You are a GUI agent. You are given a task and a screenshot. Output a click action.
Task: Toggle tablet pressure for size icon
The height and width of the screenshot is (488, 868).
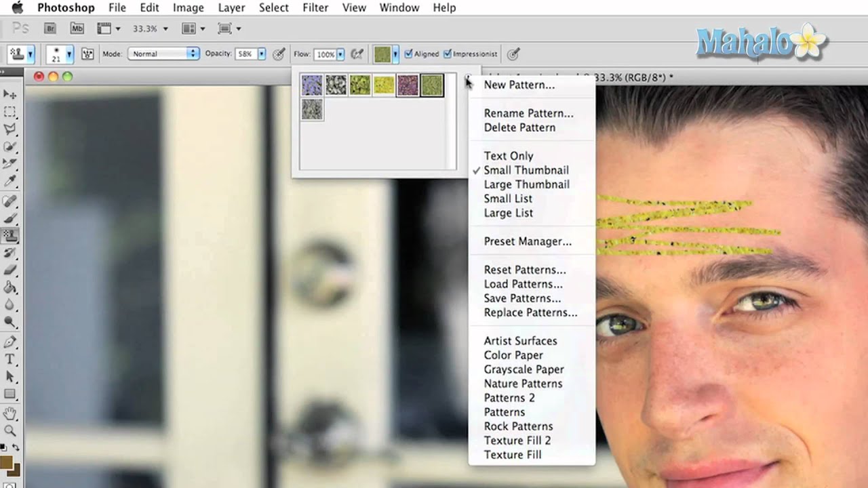(x=513, y=54)
